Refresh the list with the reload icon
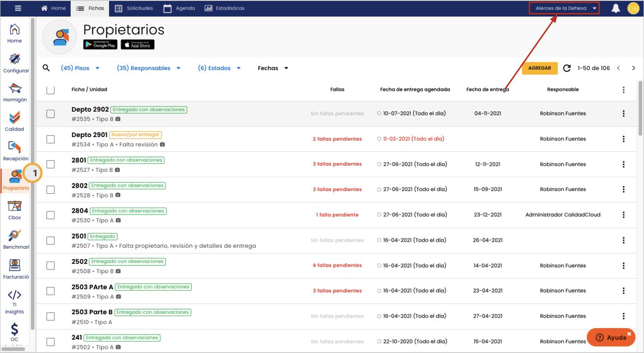 pos(567,68)
